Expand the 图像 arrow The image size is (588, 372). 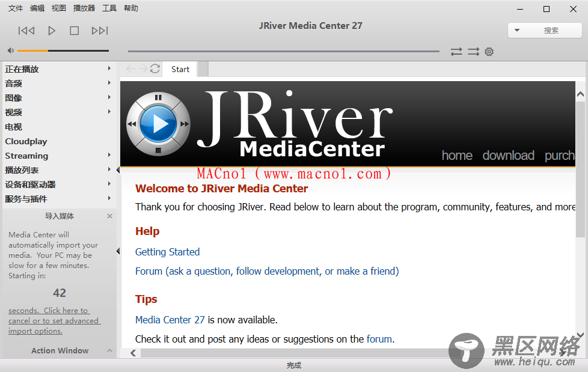109,97
